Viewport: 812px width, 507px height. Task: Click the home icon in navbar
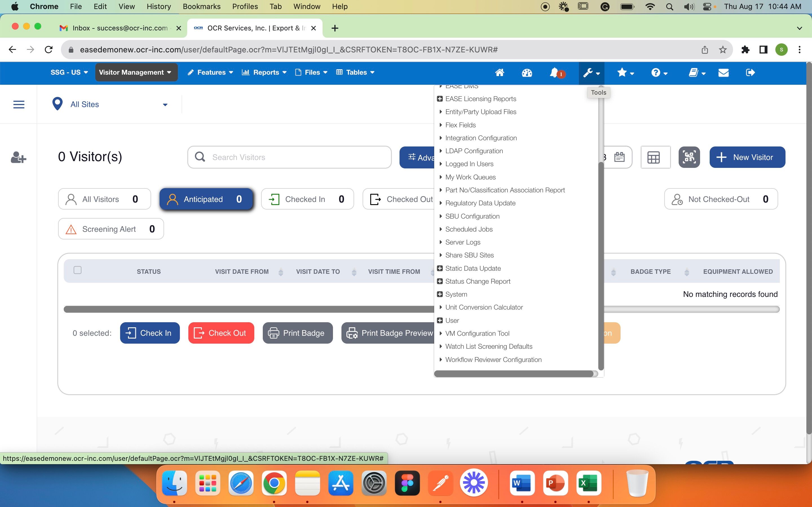[499, 72]
